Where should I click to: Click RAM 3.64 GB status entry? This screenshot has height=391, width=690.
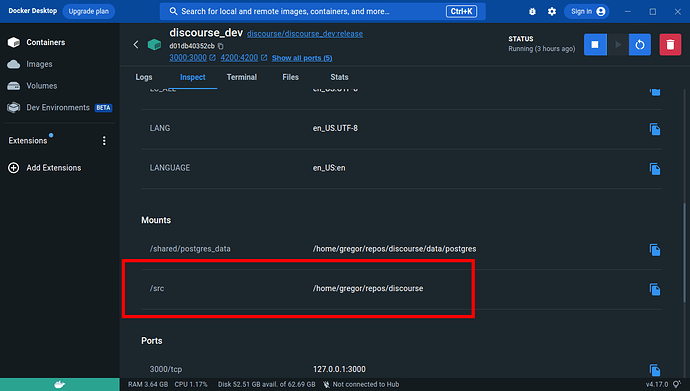click(148, 384)
